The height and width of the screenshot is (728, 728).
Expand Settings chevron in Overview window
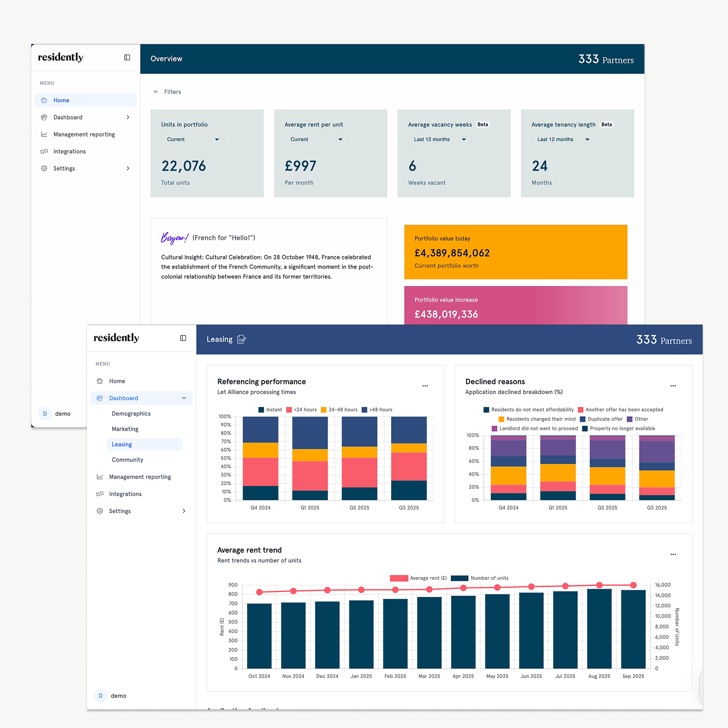[128, 168]
